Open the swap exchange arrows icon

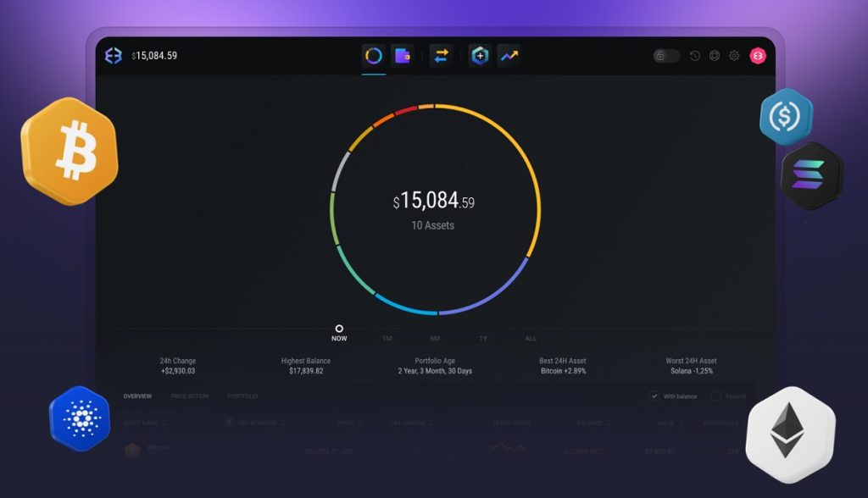[442, 56]
